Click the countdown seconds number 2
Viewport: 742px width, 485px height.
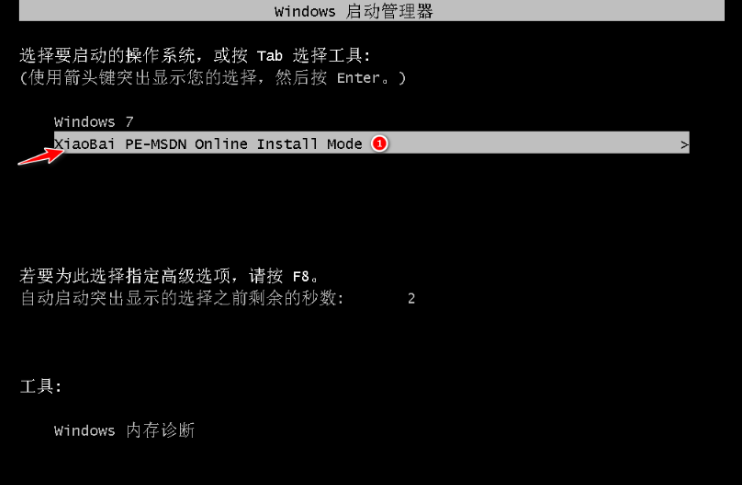411,299
